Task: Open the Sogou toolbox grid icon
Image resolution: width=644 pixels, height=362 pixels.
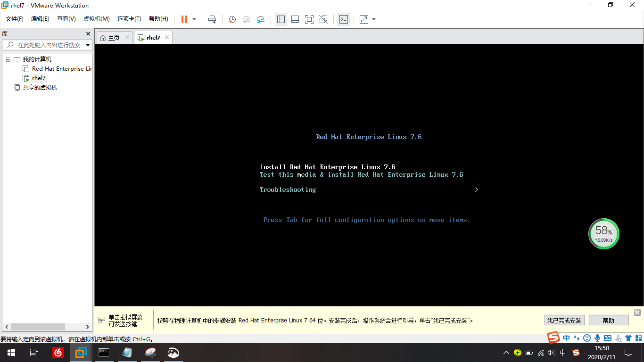Action: pyautogui.click(x=638, y=338)
